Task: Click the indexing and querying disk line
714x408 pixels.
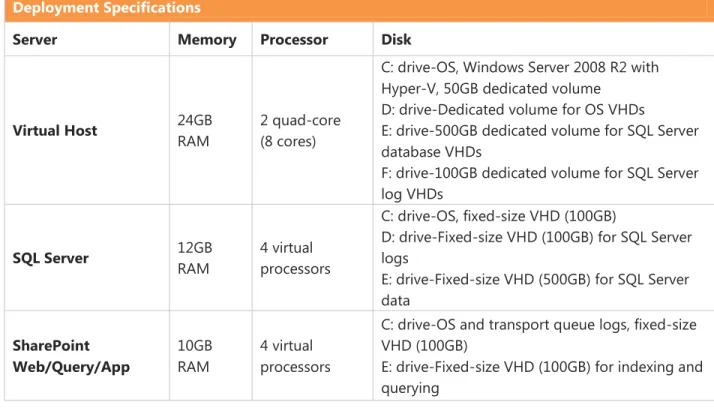Action: [x=542, y=377]
